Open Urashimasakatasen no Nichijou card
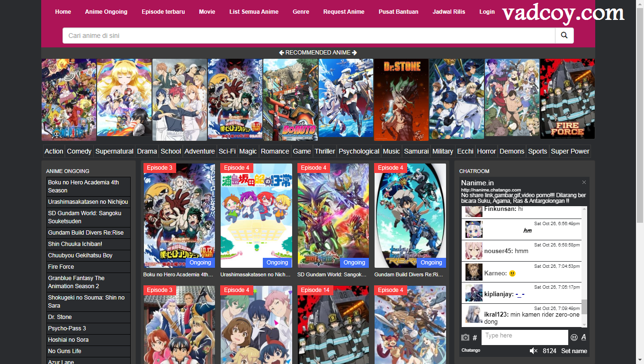 256,216
